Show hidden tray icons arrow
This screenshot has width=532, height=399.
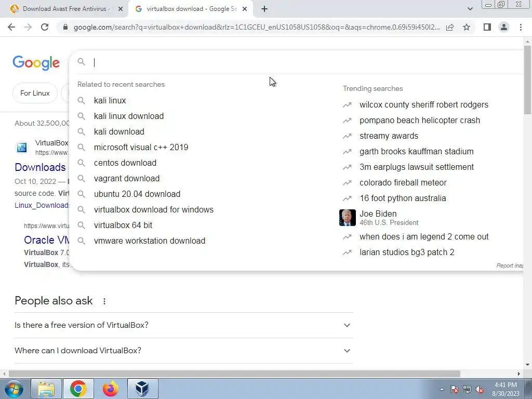point(442,389)
